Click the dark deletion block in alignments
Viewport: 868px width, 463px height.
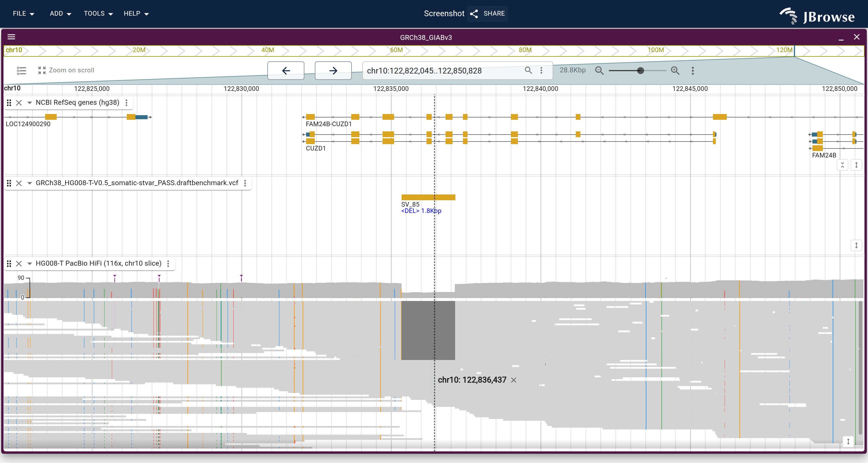point(428,330)
